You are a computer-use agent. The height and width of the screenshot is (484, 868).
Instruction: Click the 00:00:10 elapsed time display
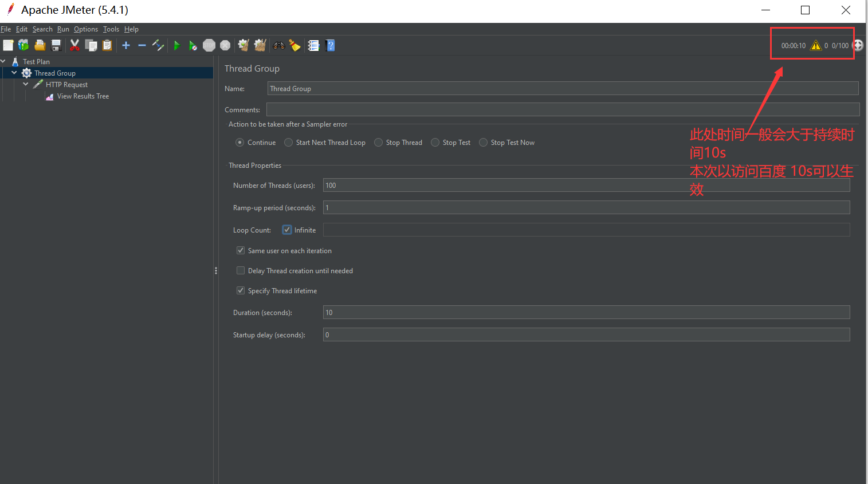pyautogui.click(x=794, y=46)
